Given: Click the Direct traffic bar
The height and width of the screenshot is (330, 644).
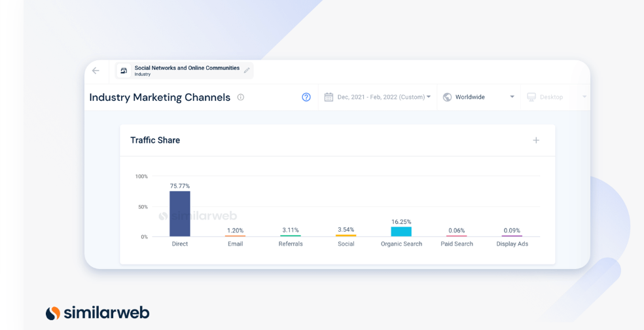Looking at the screenshot, I should coord(180,213).
